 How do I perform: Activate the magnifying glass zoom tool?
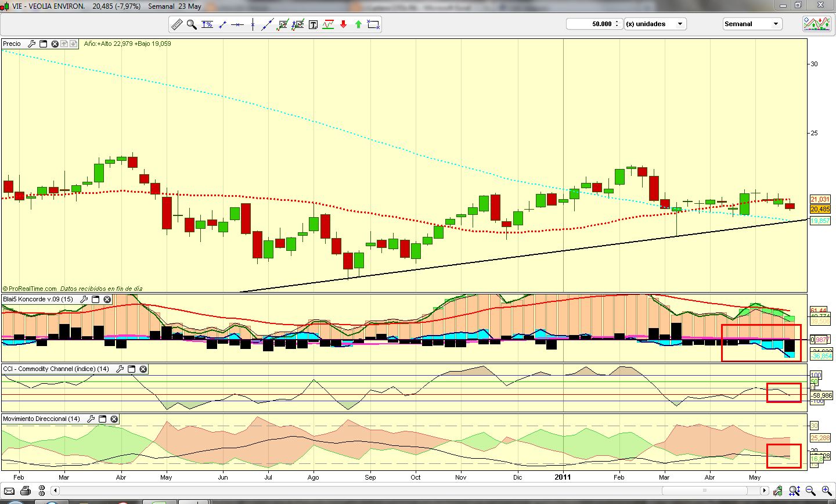192,24
